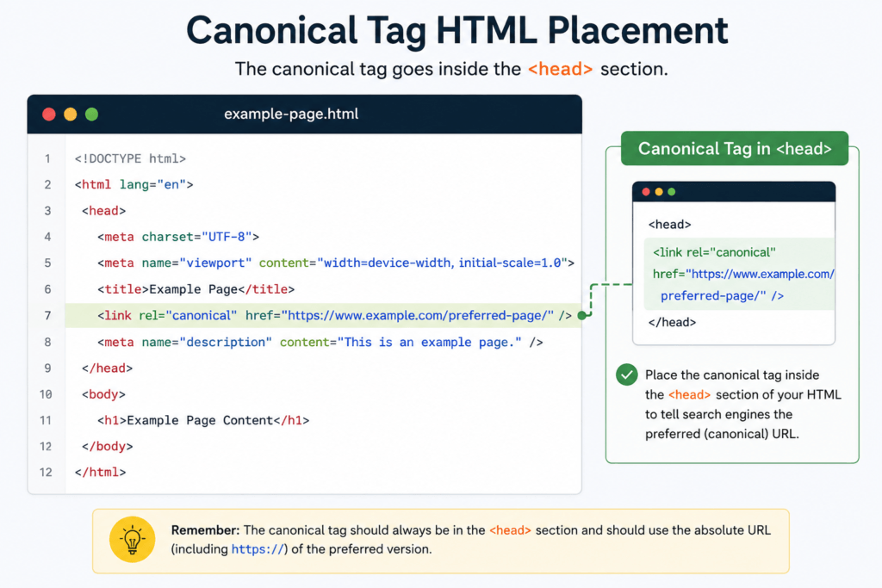Click the closing </body> tag
882x588 pixels.
107,446
